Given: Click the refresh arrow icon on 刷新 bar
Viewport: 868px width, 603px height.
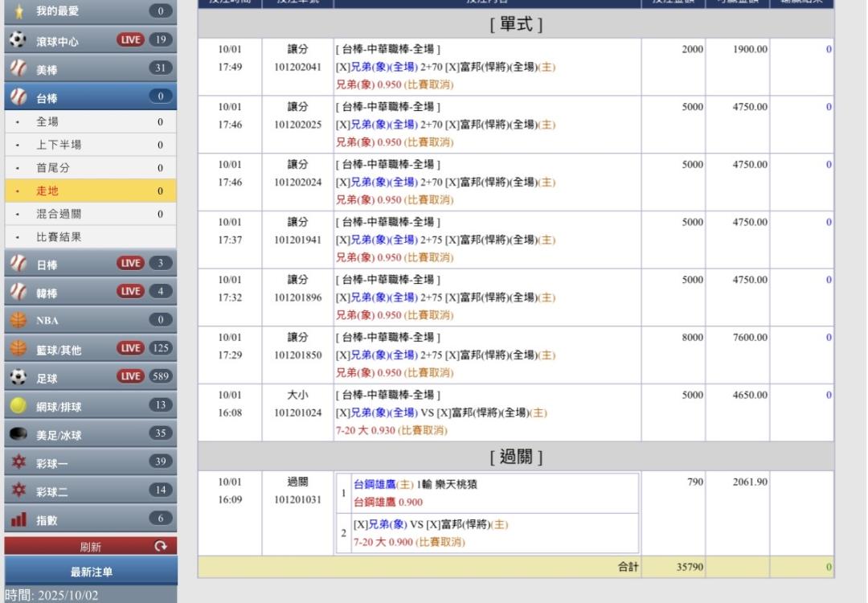Looking at the screenshot, I should [159, 547].
